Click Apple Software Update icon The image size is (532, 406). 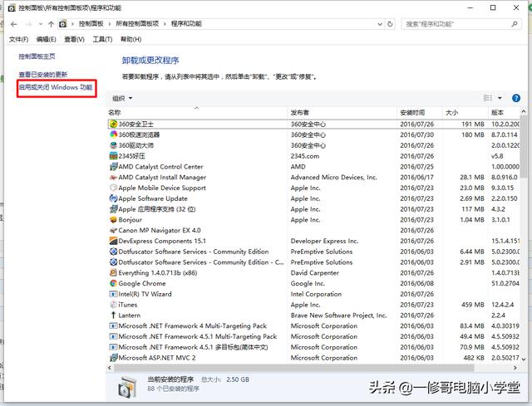113,198
